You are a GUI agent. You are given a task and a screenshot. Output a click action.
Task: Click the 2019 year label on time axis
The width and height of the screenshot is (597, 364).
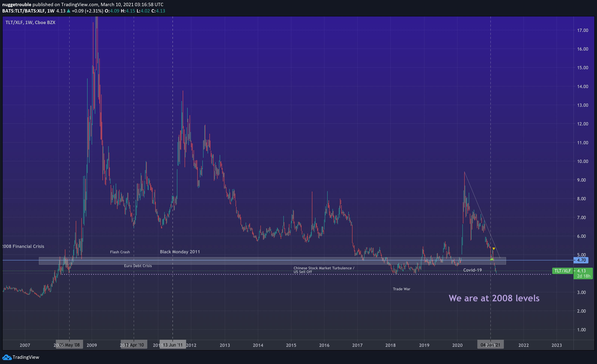[424, 345]
